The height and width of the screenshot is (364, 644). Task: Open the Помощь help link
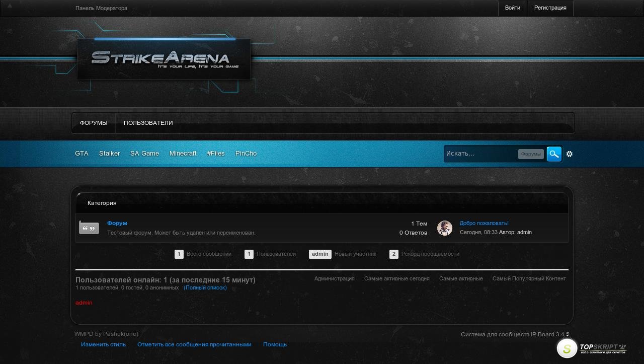(x=275, y=345)
